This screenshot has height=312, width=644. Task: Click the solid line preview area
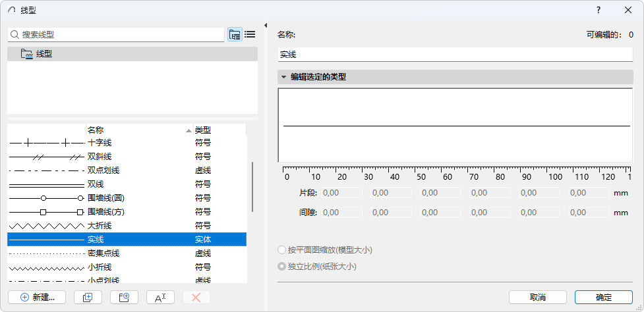click(x=455, y=126)
